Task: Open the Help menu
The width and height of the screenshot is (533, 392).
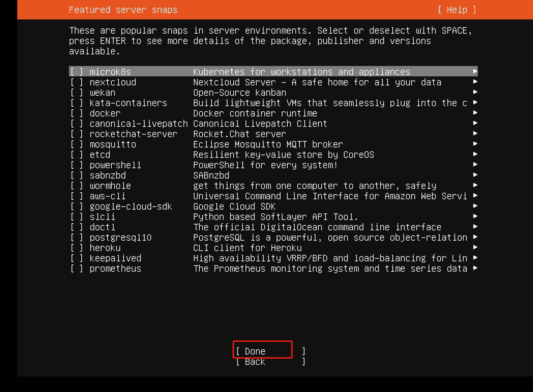Action: pos(457,10)
